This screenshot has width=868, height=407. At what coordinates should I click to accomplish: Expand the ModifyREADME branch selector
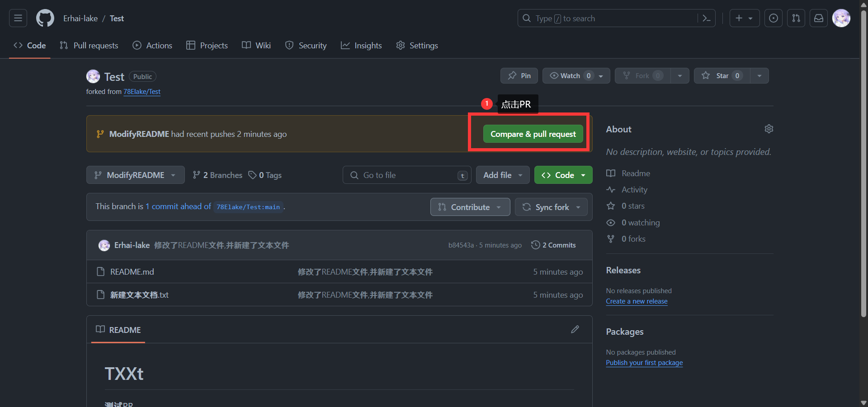click(135, 175)
